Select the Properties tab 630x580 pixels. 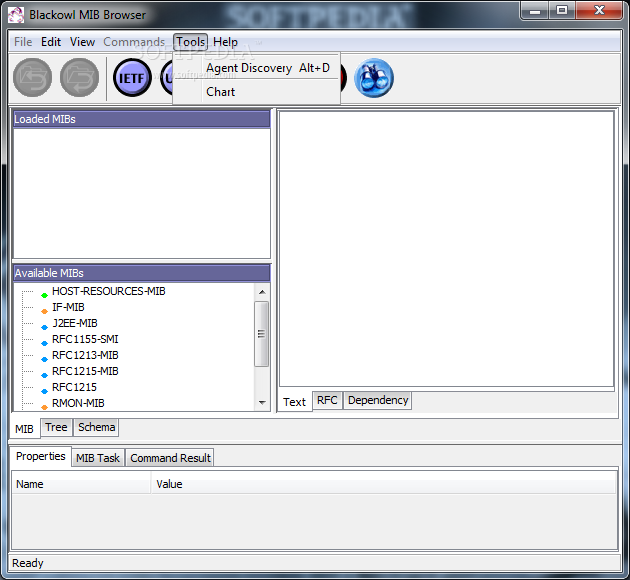41,456
